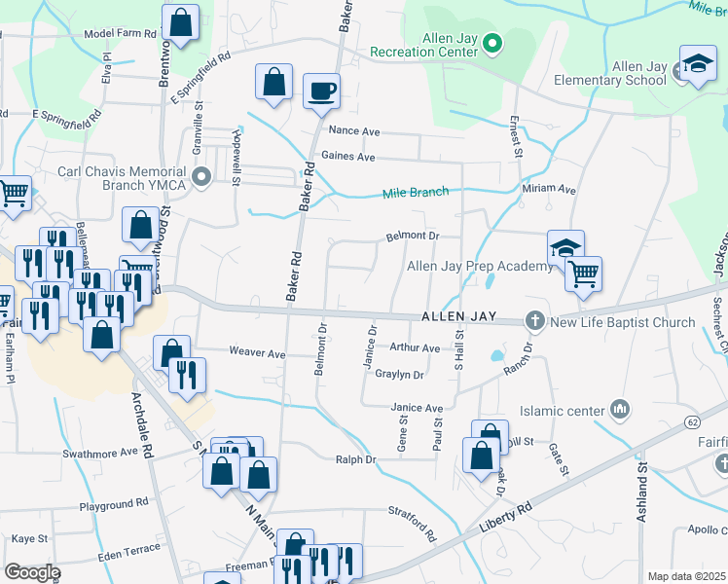Click the Carl Chavis Memorial Branch YMCA label
Viewport: 728px width, 584px height.
point(122,178)
